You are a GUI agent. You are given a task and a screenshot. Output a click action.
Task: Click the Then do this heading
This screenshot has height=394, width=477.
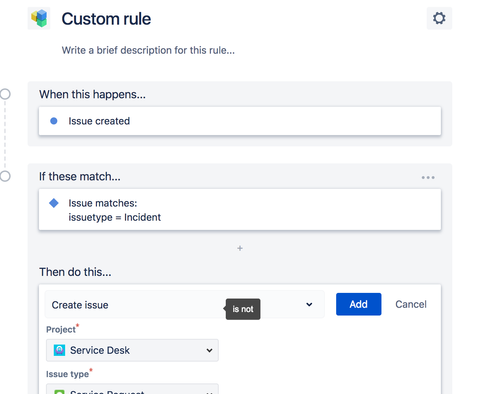click(x=75, y=272)
